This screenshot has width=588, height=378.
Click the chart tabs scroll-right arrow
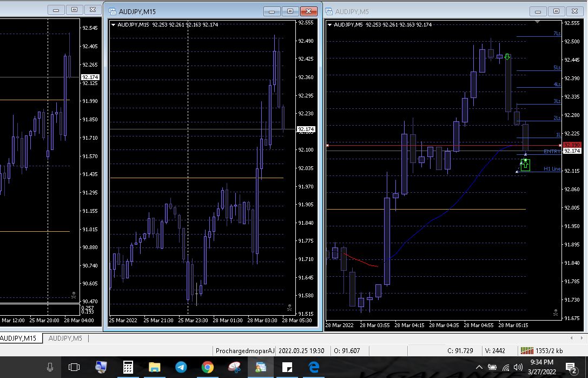[582, 338]
